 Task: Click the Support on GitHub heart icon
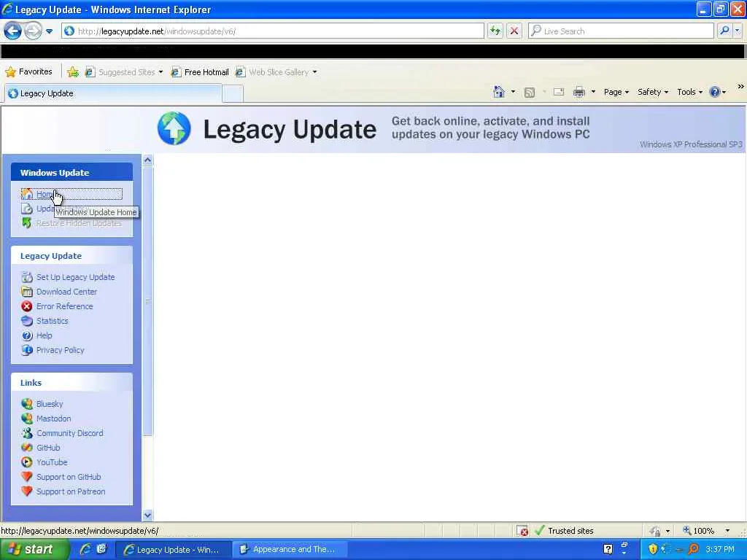coord(27,477)
